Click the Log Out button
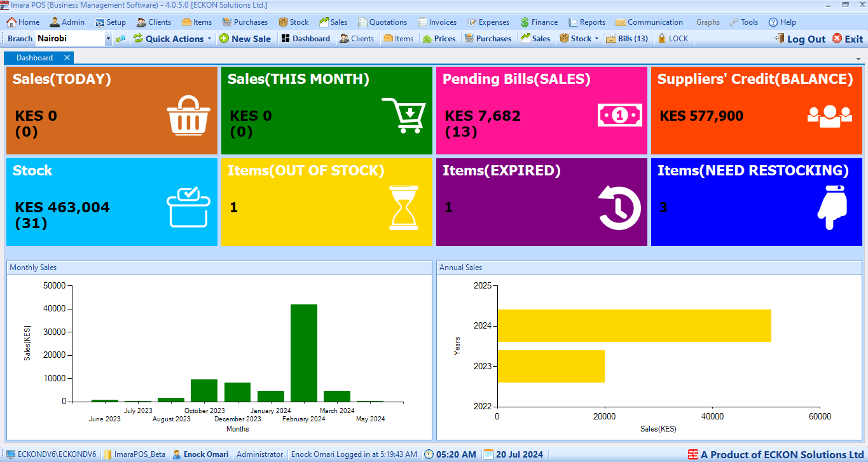Viewport: 868px width, 462px height. (x=800, y=39)
